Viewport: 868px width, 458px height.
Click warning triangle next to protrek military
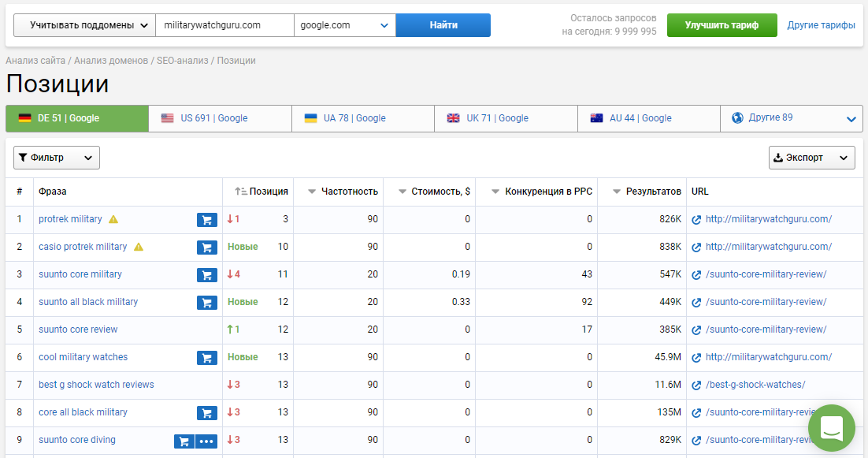pos(113,219)
